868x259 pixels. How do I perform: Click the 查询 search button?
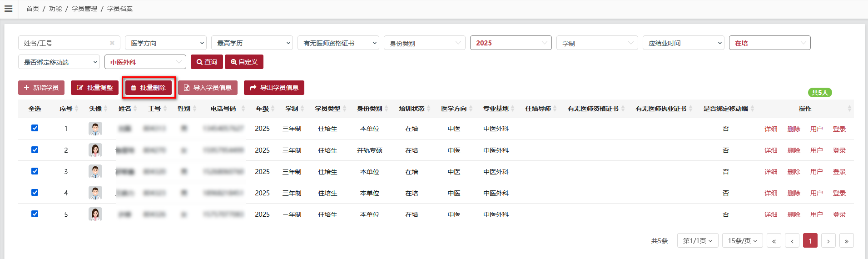[x=207, y=62]
